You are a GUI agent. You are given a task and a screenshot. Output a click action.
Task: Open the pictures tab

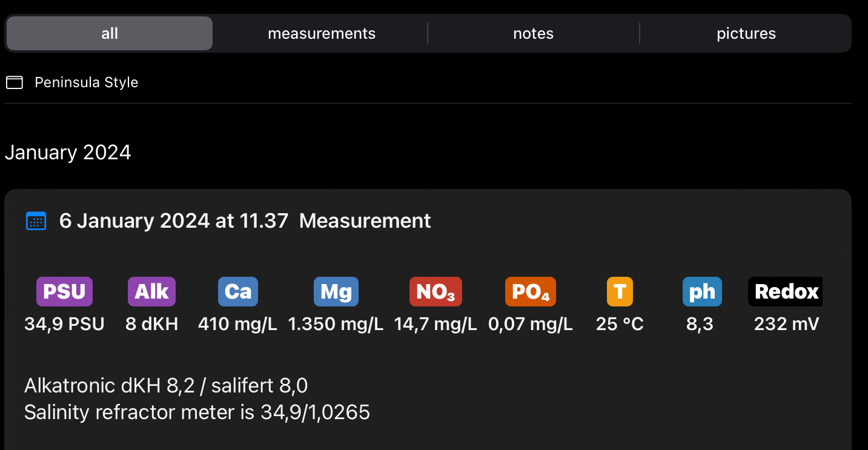(746, 33)
